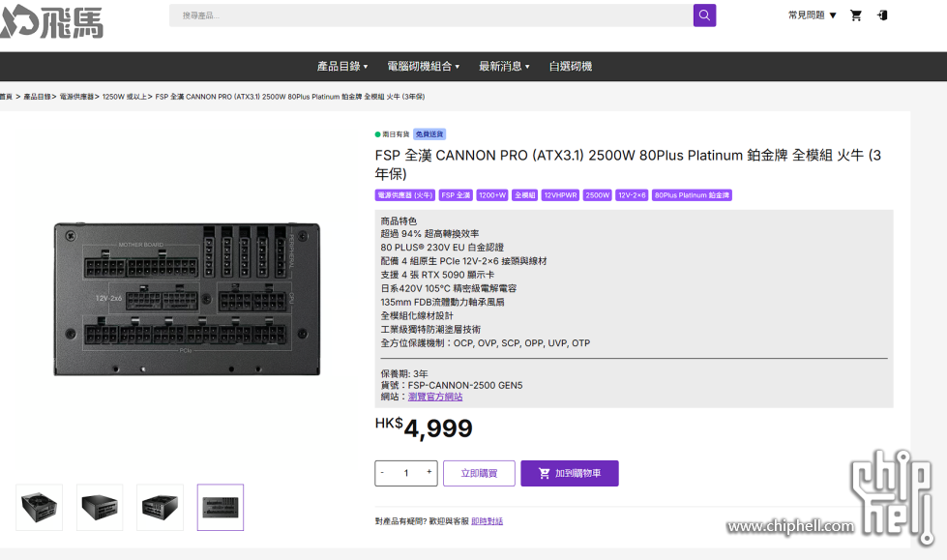The height and width of the screenshot is (560, 947).
Task: Click the main PSU product image
Action: tap(187, 299)
